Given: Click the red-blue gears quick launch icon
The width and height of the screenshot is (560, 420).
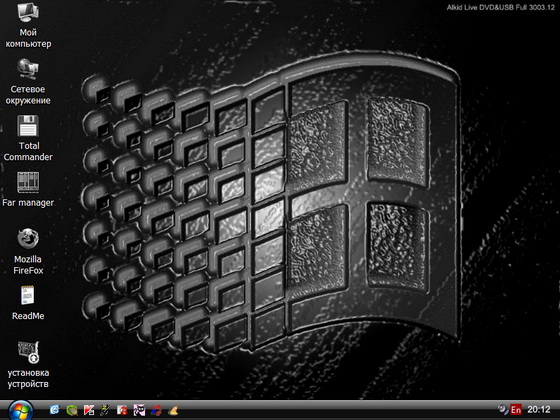Looking at the screenshot, I should [156, 410].
